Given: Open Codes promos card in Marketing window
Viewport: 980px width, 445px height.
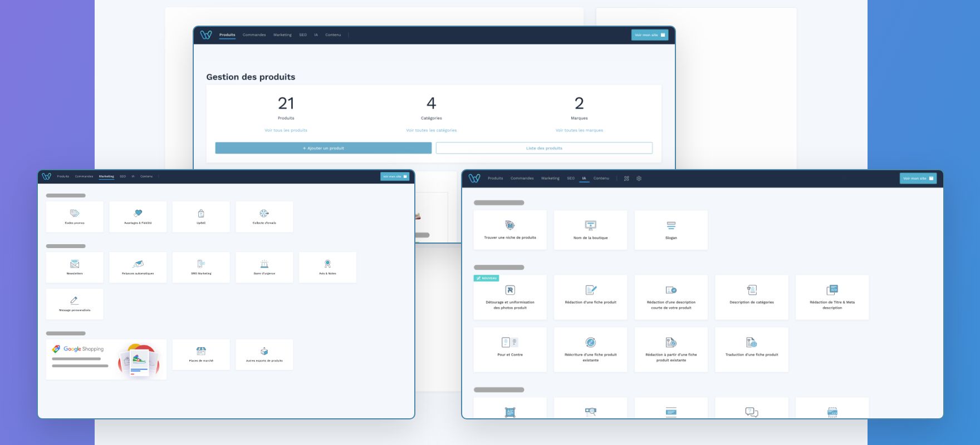Looking at the screenshot, I should coord(75,217).
